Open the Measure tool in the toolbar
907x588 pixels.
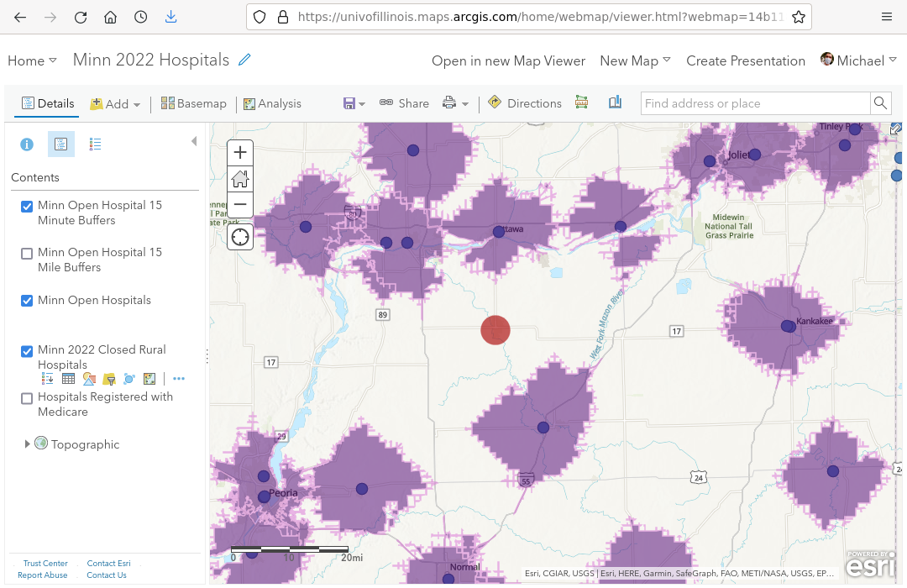tap(582, 103)
